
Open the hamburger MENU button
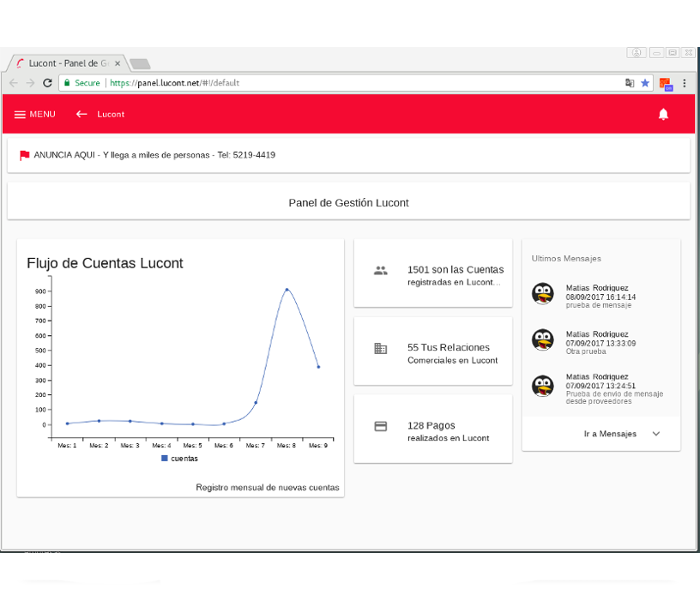(35, 114)
